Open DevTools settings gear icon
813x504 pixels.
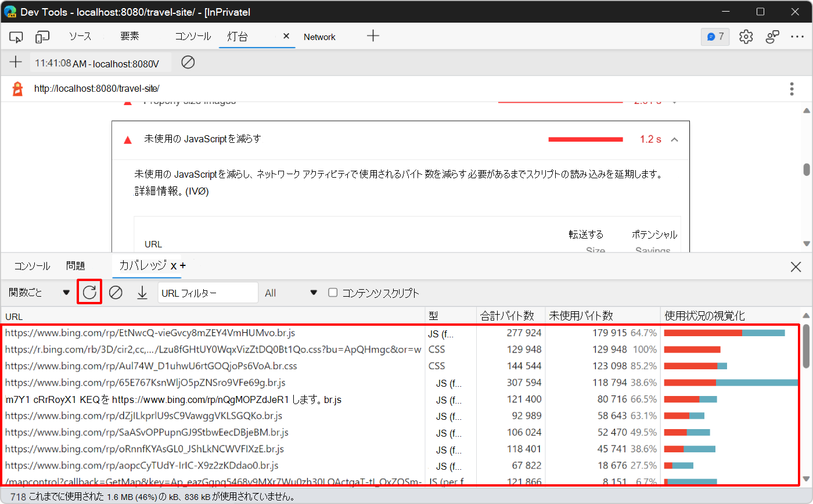point(746,36)
